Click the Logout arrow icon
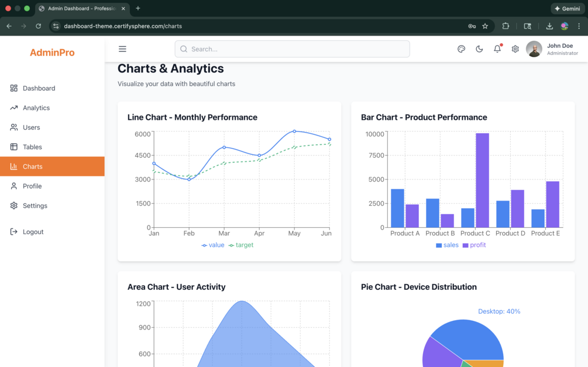This screenshot has width=588, height=367. tap(14, 232)
